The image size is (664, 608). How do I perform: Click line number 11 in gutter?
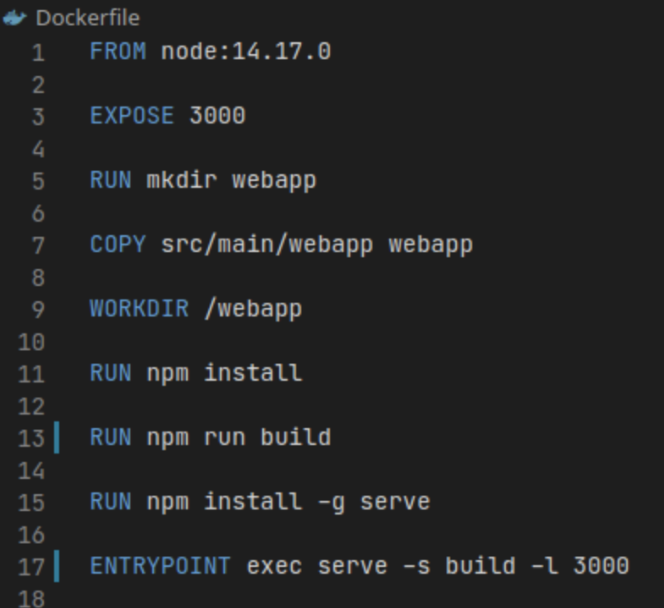[x=32, y=374]
